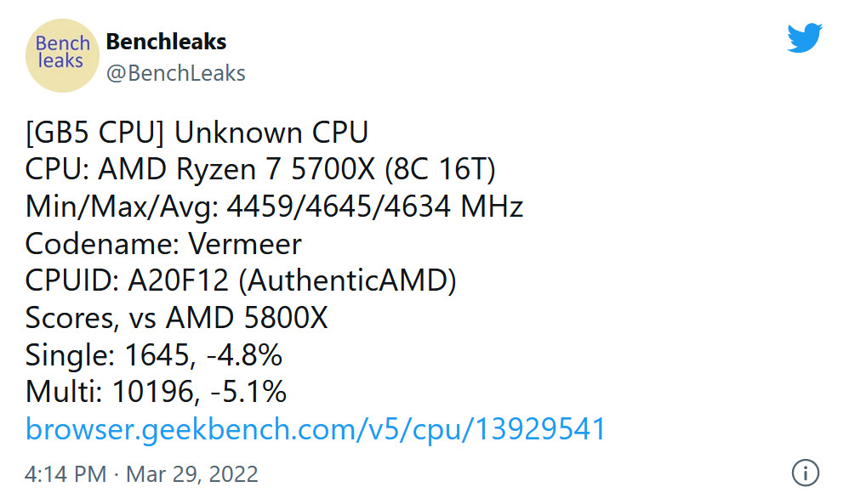Viewport: 849px width, 504px height.
Task: Click the Mar 29, 2022 date
Action: (192, 474)
